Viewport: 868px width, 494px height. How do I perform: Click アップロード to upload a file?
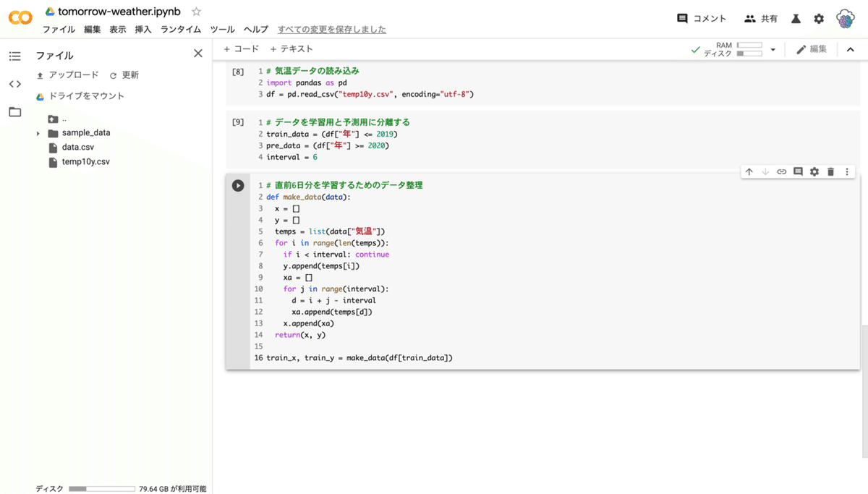[67, 75]
